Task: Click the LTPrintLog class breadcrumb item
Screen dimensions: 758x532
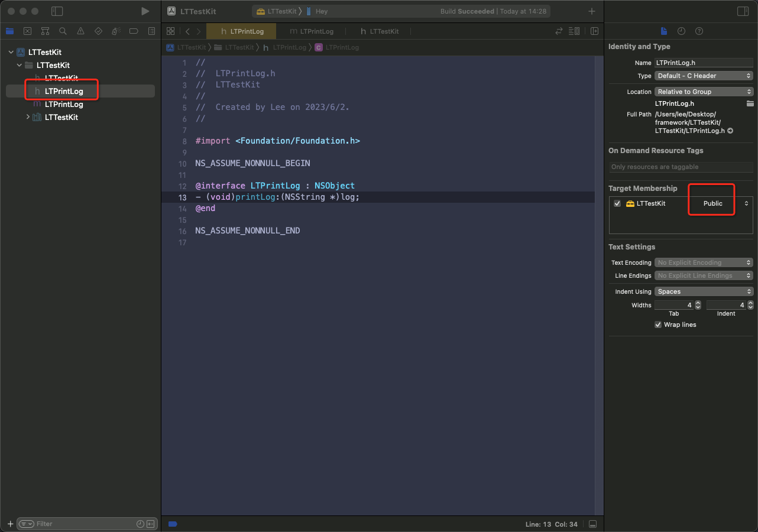Action: coord(337,47)
